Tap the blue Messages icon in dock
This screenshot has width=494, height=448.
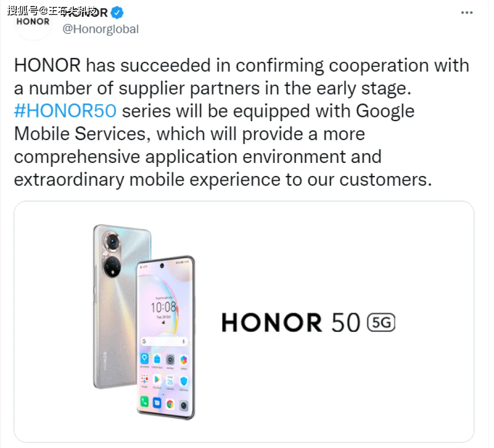pos(157,403)
